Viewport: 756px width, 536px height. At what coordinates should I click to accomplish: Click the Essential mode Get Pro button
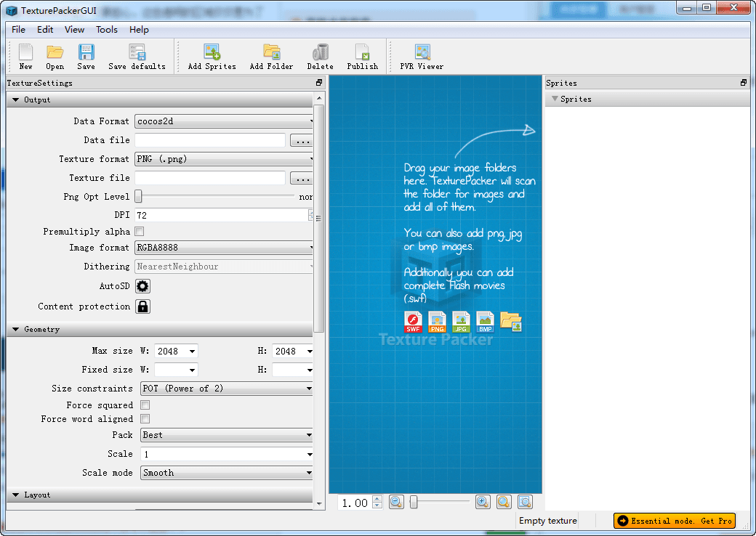click(x=674, y=521)
